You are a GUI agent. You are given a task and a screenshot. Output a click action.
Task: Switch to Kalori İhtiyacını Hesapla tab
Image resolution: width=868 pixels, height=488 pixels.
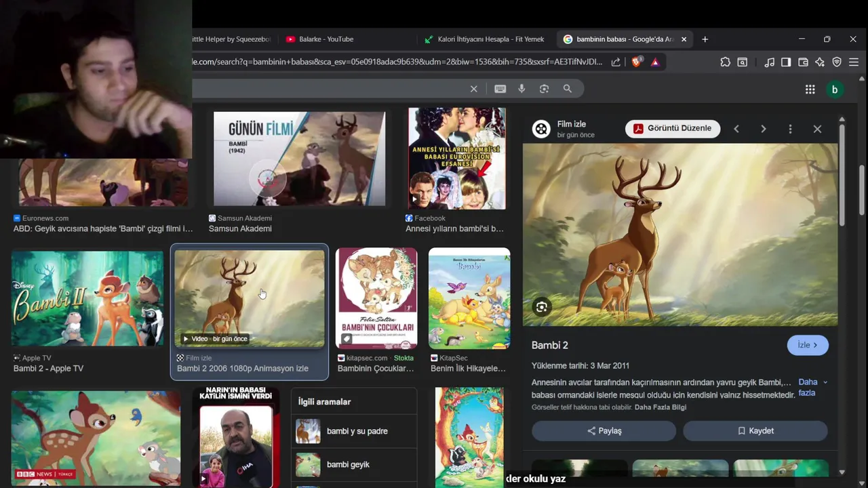tap(484, 39)
